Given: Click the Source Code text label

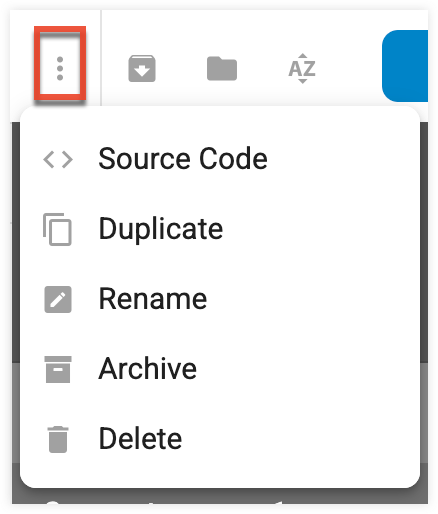Looking at the screenshot, I should coord(183,159).
